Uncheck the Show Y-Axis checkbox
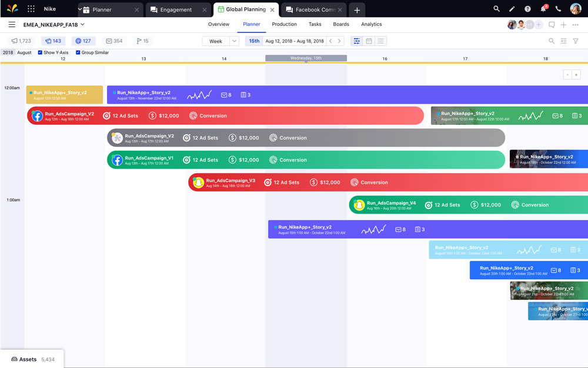Screen dimensions: 588x368 [40, 52]
